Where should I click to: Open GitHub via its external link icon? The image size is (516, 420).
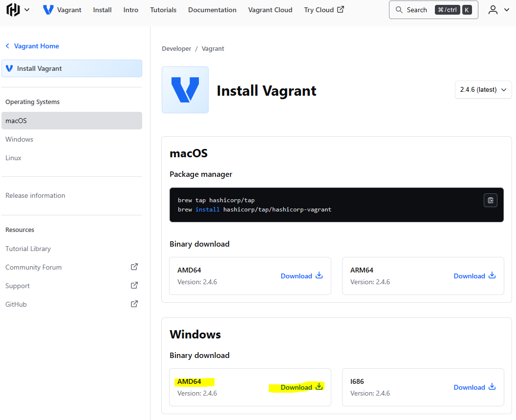134,304
